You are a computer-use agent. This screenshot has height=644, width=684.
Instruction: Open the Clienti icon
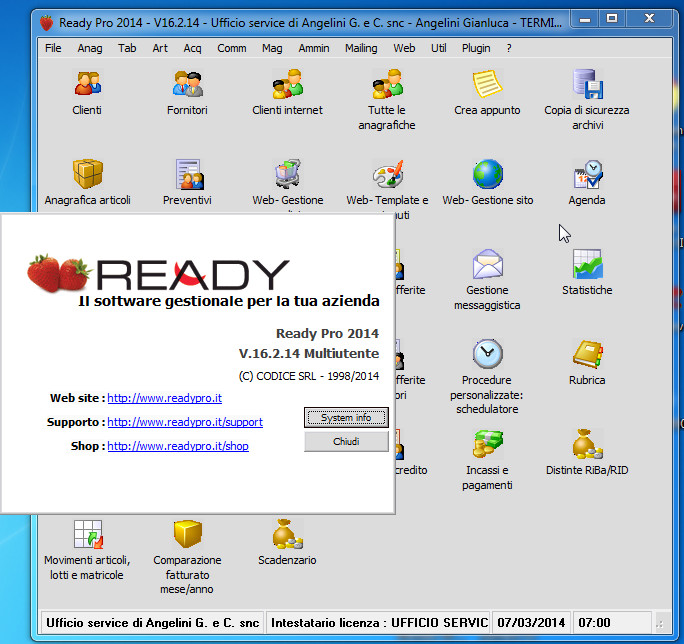(87, 84)
